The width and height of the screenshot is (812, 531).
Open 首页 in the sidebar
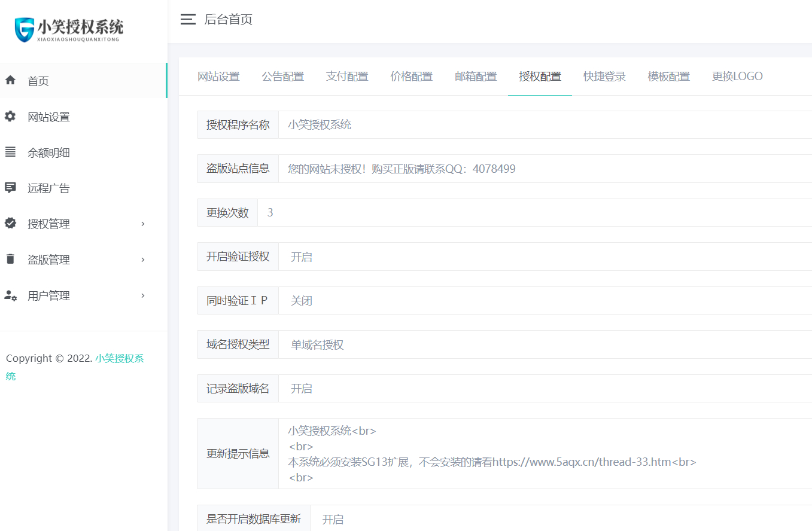(x=83, y=81)
